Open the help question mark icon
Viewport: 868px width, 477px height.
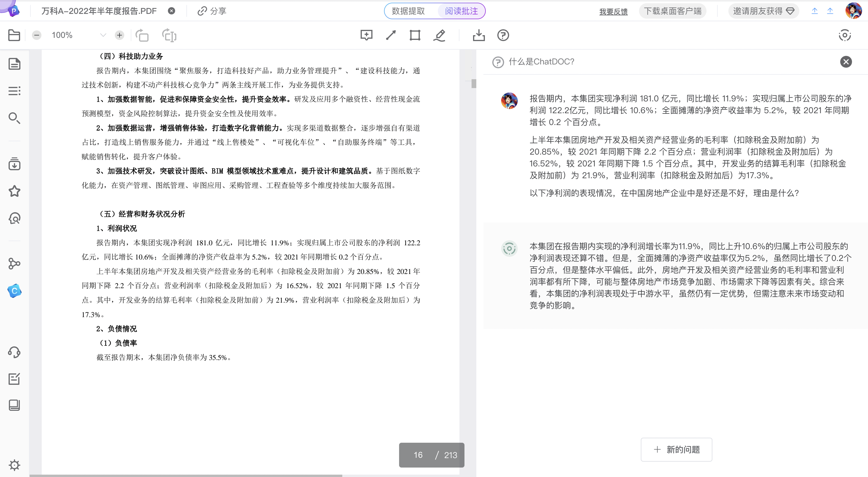pyautogui.click(x=503, y=35)
